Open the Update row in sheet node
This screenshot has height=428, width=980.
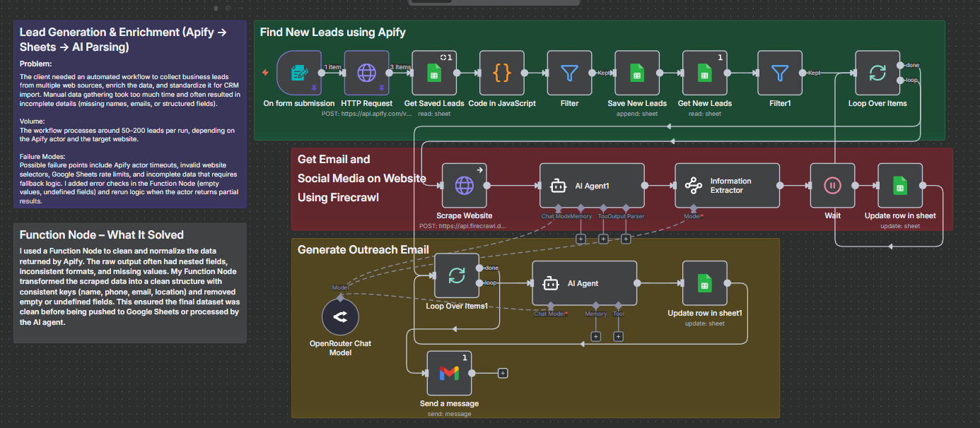click(900, 186)
